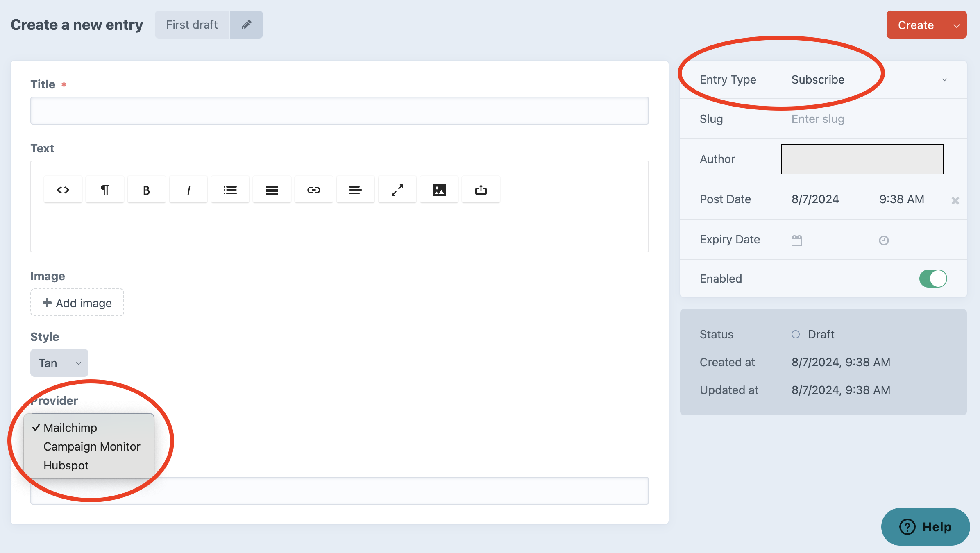Click the 'Create a new entry' heading
Screen dimensions: 980x553
(77, 25)
